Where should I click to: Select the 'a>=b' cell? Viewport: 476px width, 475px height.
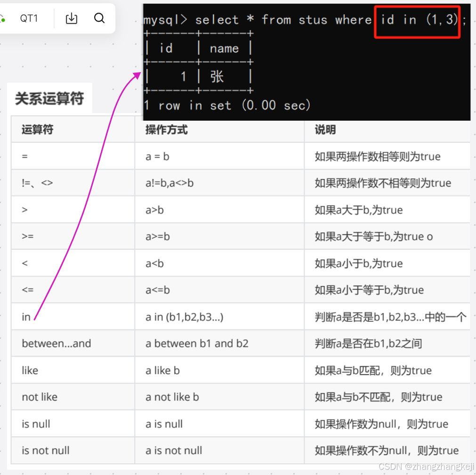[219, 236]
